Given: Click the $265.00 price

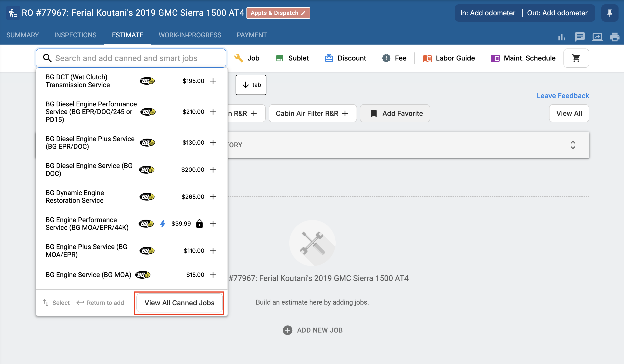Looking at the screenshot, I should point(193,197).
